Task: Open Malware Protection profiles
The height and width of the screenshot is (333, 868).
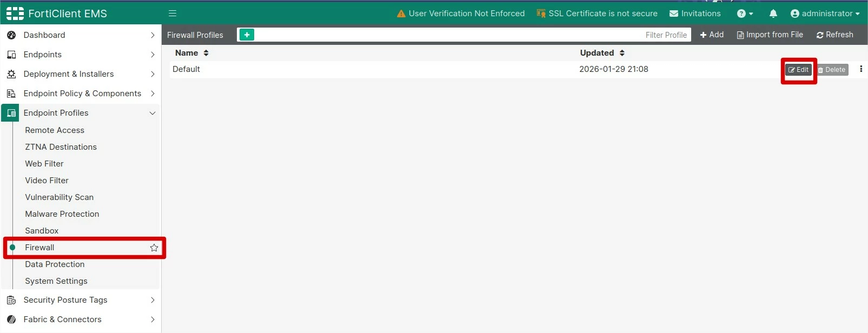Action: click(62, 214)
